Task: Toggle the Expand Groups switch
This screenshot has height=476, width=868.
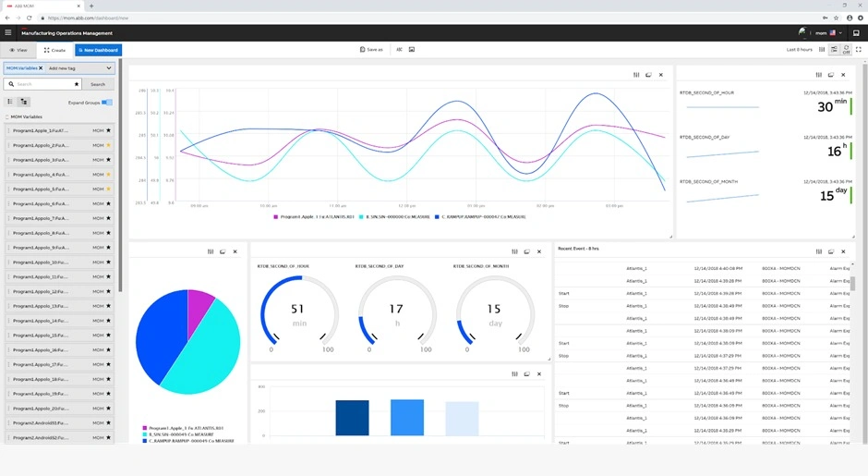Action: [106, 103]
